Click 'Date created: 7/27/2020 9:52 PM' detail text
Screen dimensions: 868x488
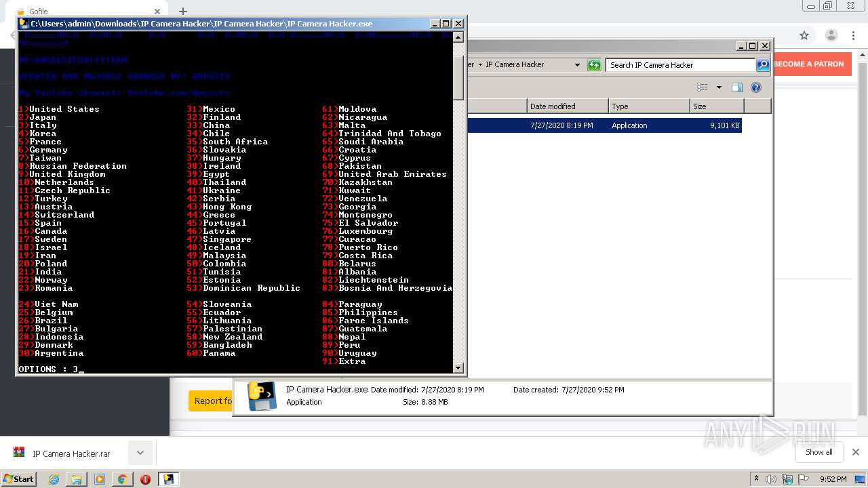pos(568,390)
